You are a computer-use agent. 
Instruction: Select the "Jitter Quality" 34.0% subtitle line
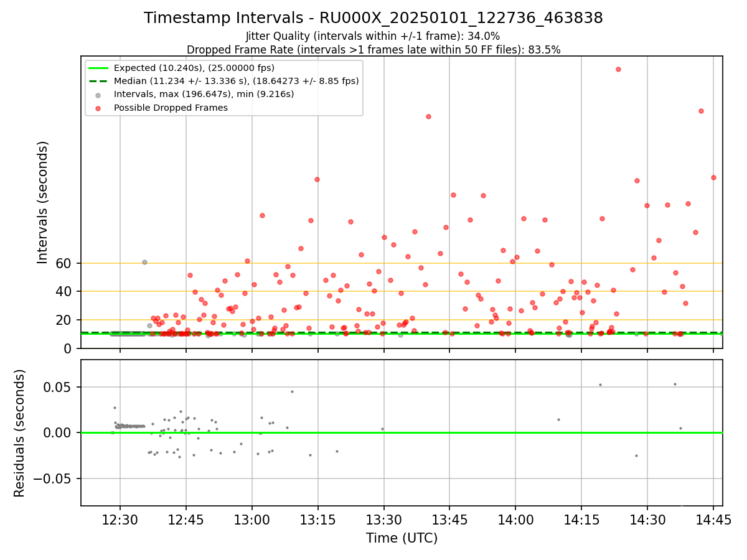click(373, 36)
